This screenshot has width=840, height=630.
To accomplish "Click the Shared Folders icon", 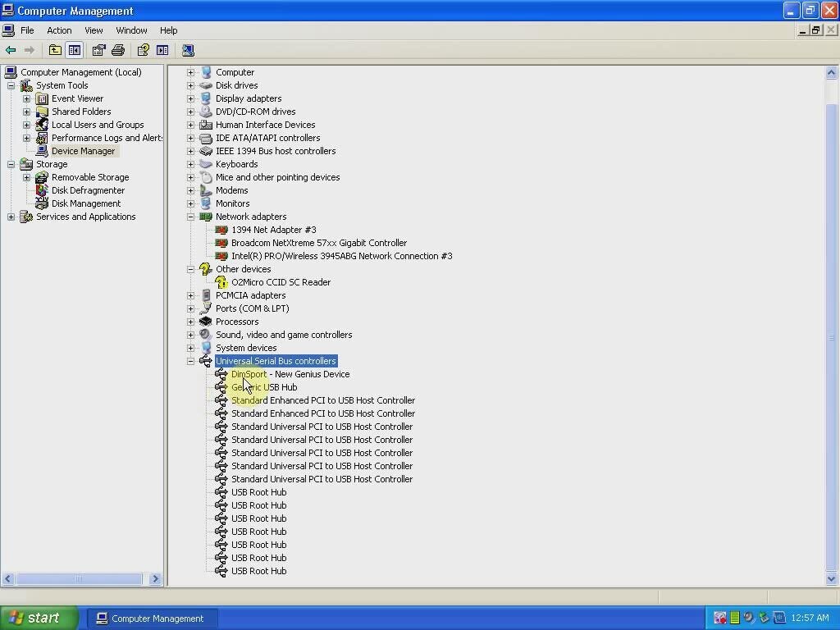I will coord(42,112).
